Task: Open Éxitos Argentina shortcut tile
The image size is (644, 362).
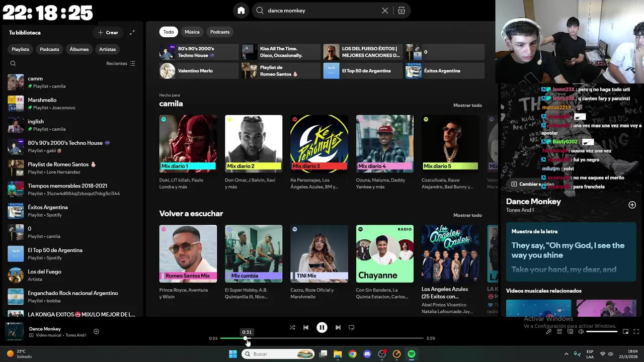Action: point(445,70)
